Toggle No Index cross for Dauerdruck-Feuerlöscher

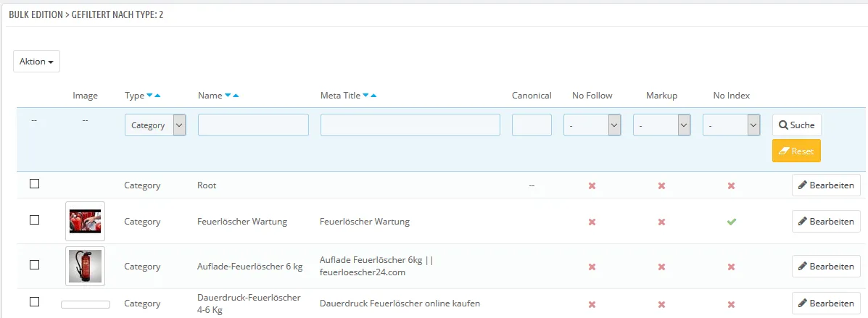731,304
